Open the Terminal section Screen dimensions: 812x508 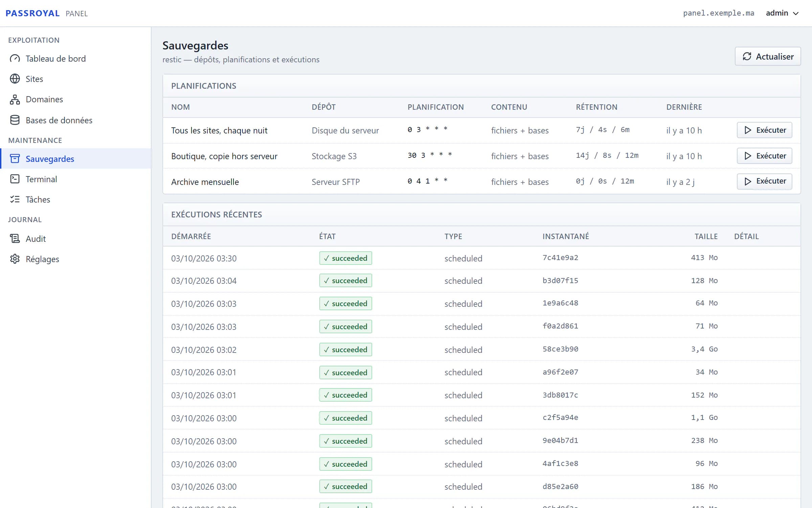point(75,179)
